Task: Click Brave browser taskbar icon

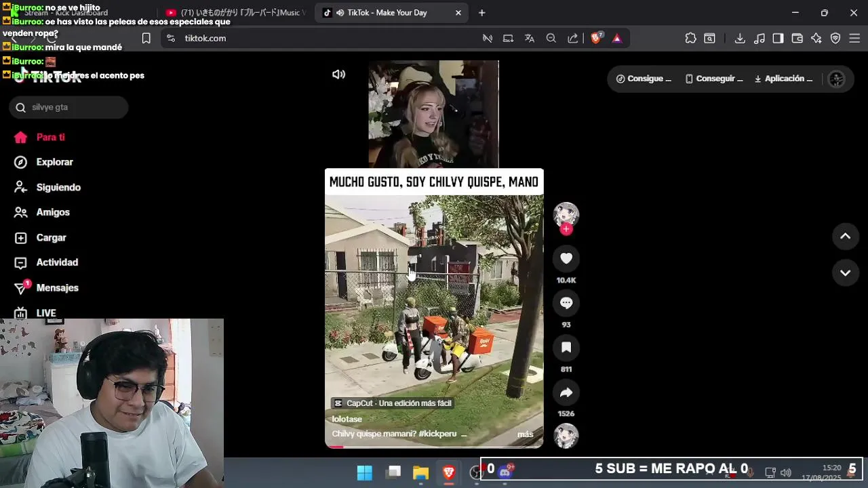Action: coord(449,472)
